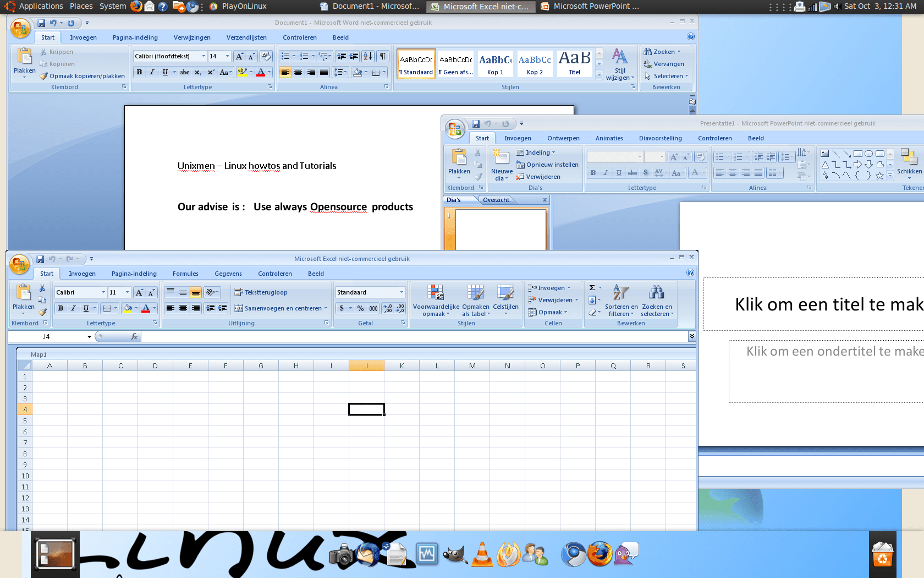Expand the Word styles gallery
The width and height of the screenshot is (924, 578).
599,74
